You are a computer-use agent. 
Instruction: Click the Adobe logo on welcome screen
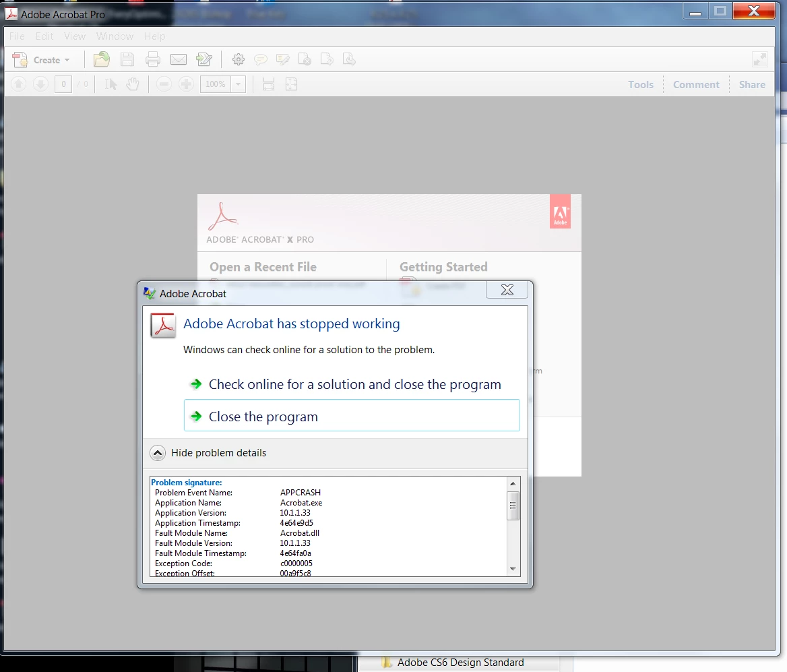pos(560,212)
